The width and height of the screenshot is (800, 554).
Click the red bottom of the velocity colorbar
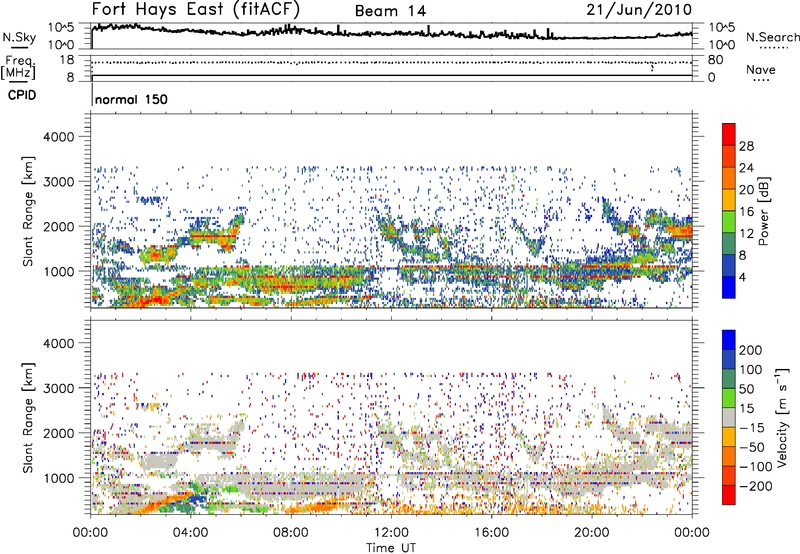click(729, 495)
